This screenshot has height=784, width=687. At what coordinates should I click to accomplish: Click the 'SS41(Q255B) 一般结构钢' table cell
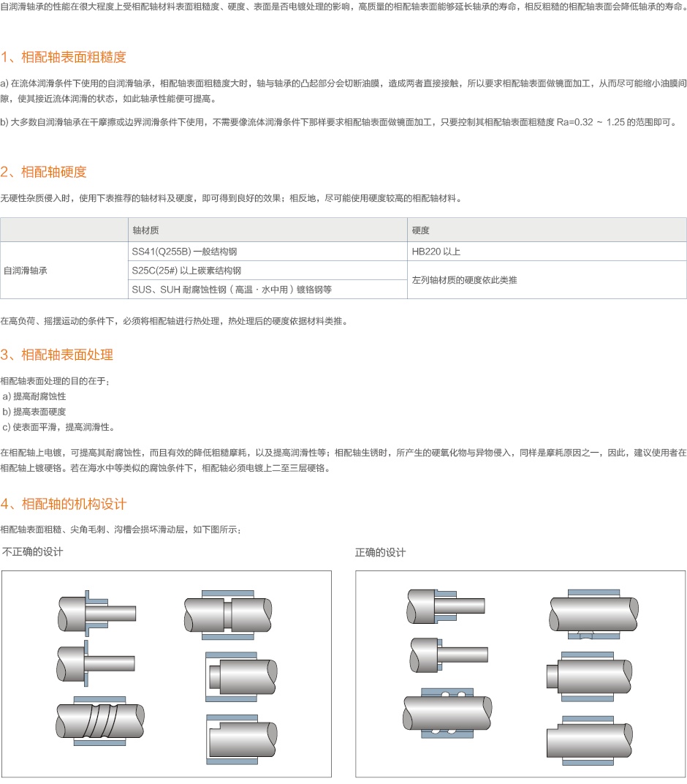point(184,252)
